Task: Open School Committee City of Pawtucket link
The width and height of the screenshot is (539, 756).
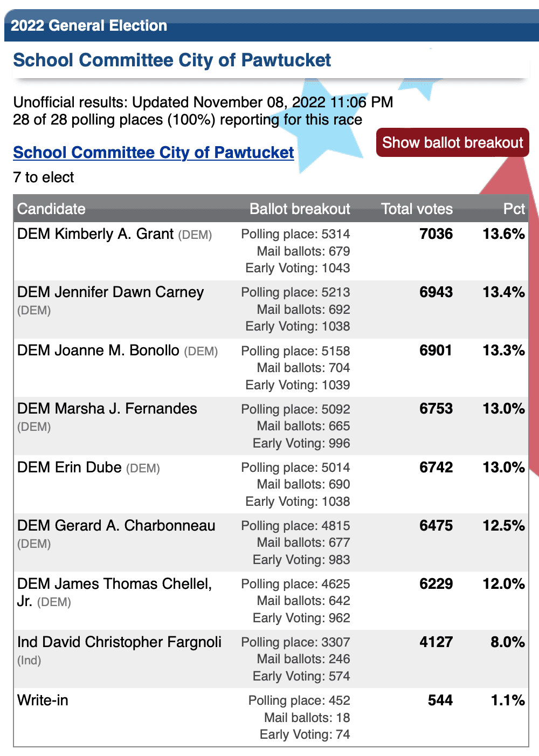Action: (x=154, y=153)
